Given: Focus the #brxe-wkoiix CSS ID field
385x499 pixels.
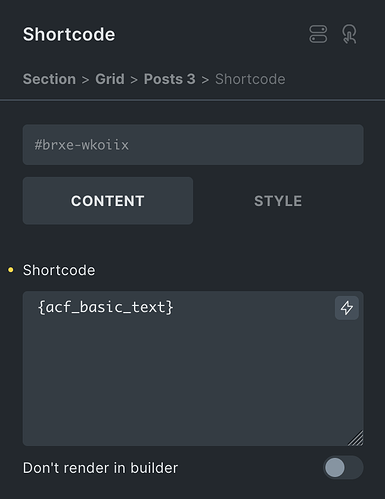Looking at the screenshot, I should [x=193, y=145].
